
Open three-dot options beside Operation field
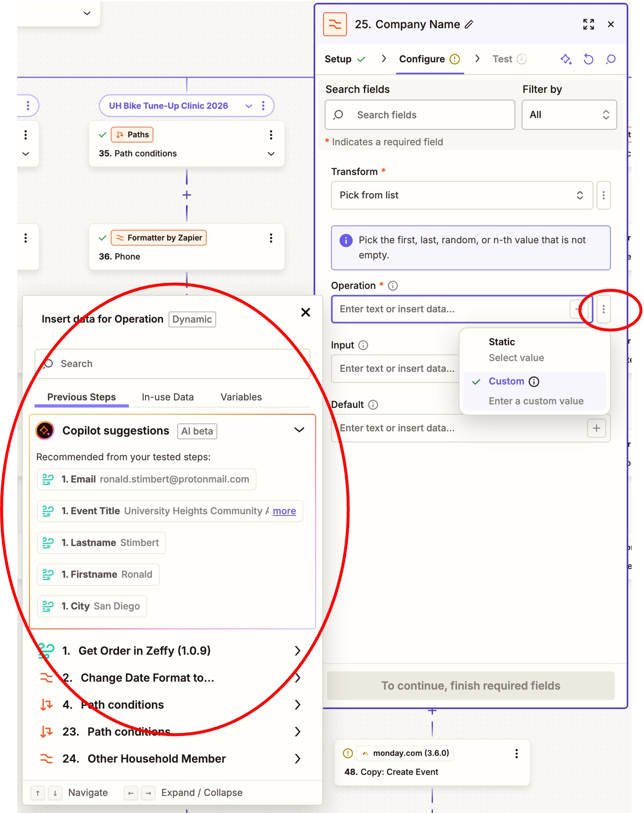[603, 309]
